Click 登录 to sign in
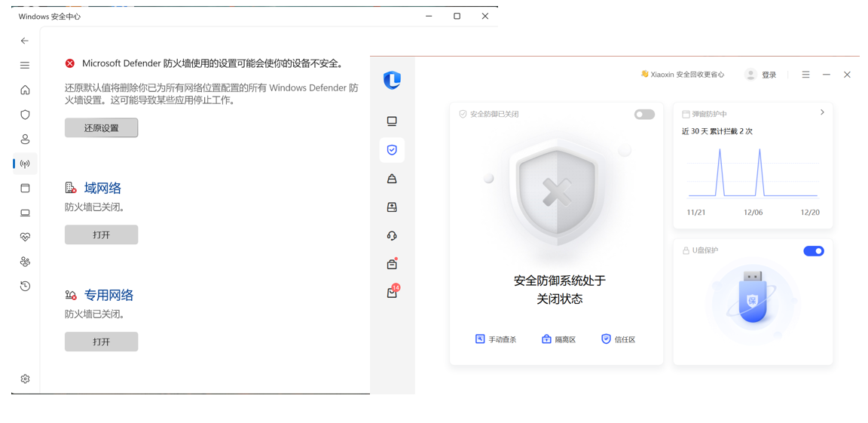The width and height of the screenshot is (868, 423). [x=769, y=75]
